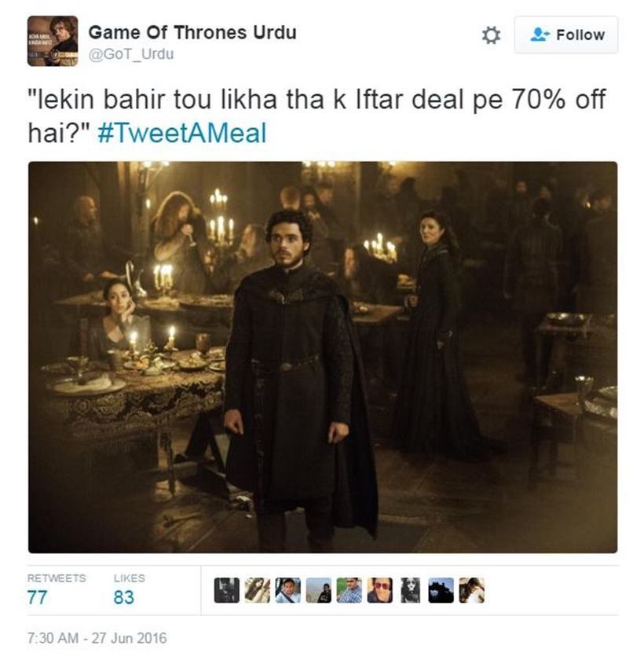The width and height of the screenshot is (644, 657).
Task: Click the Game Of Thrones Urdu display name
Action: tap(192, 33)
